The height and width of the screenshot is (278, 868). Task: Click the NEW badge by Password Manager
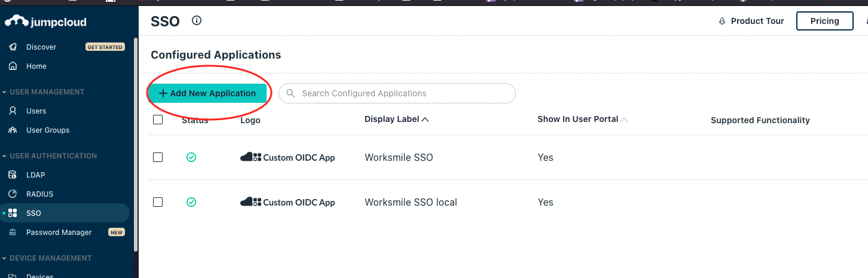(x=117, y=233)
